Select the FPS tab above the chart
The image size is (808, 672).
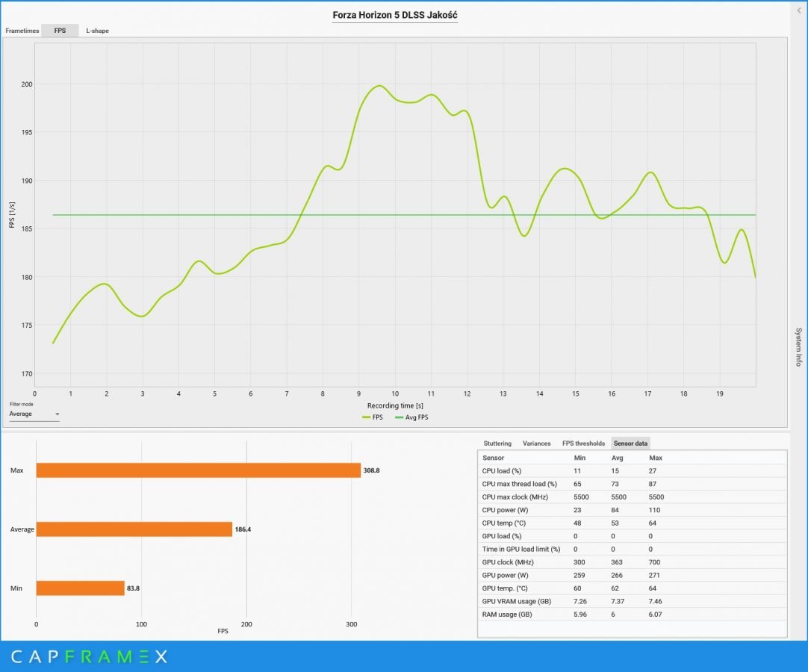tap(60, 31)
